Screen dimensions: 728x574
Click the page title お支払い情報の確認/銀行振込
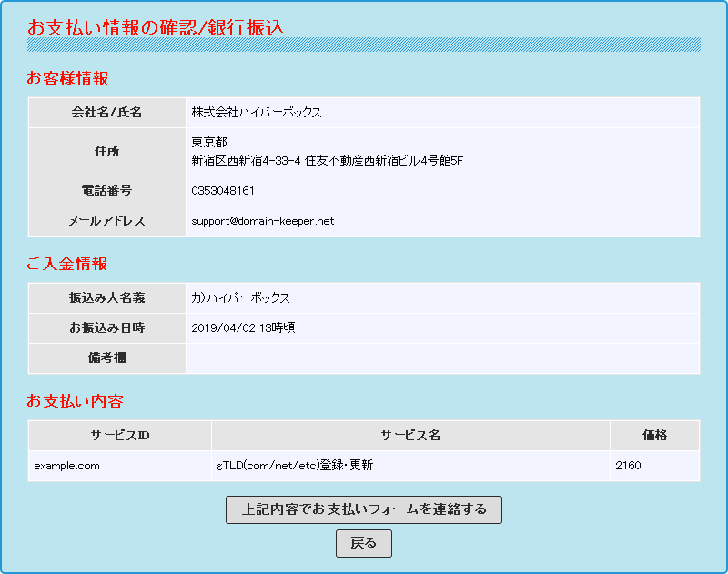tap(156, 28)
